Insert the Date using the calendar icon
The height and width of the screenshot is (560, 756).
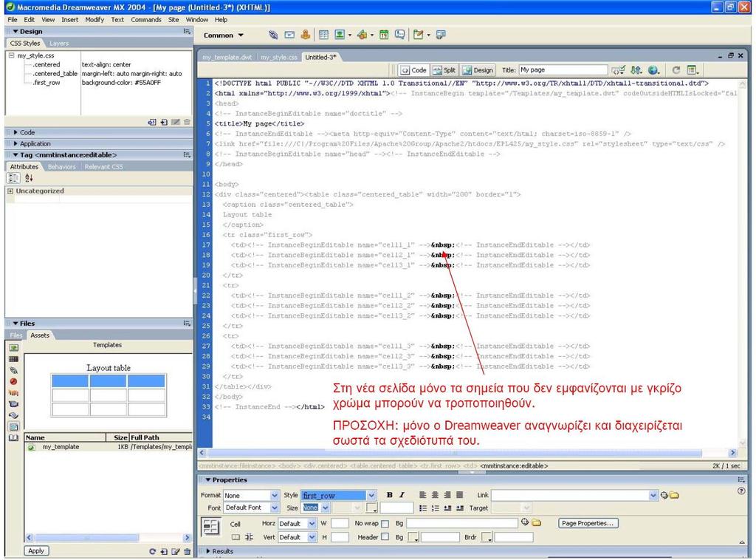click(384, 35)
